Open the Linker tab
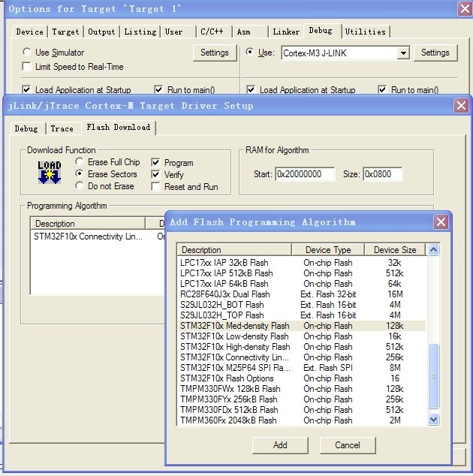 coord(286,32)
